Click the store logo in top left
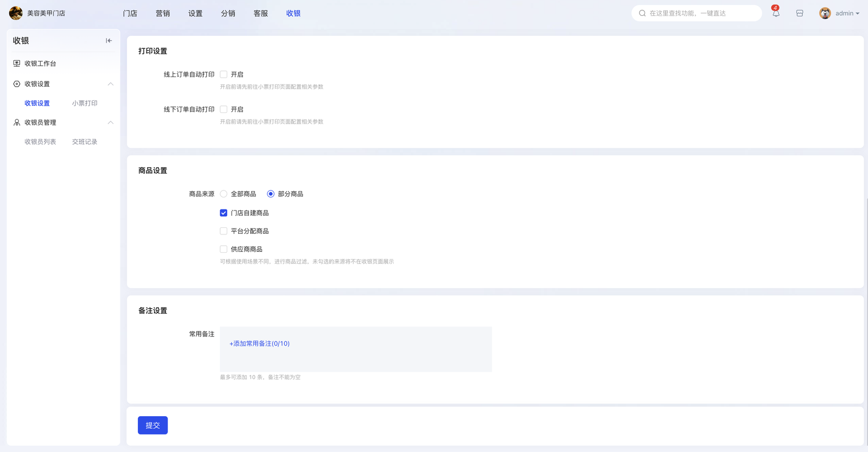Viewport: 868px width, 452px height. point(16,13)
